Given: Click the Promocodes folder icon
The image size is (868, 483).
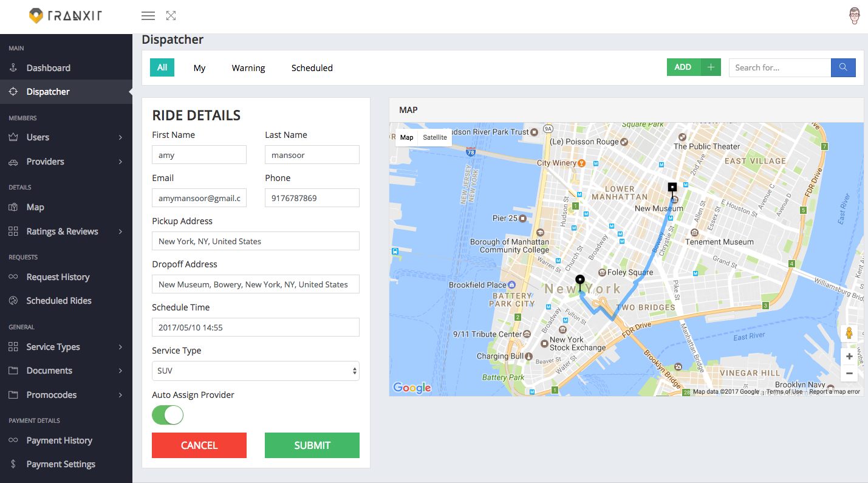Looking at the screenshot, I should [13, 395].
